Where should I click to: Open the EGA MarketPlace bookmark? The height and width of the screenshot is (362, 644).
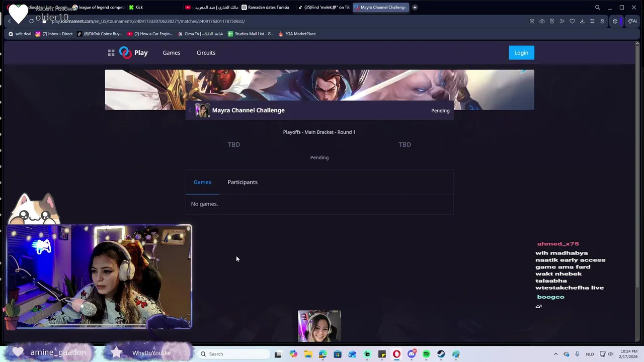[297, 34]
